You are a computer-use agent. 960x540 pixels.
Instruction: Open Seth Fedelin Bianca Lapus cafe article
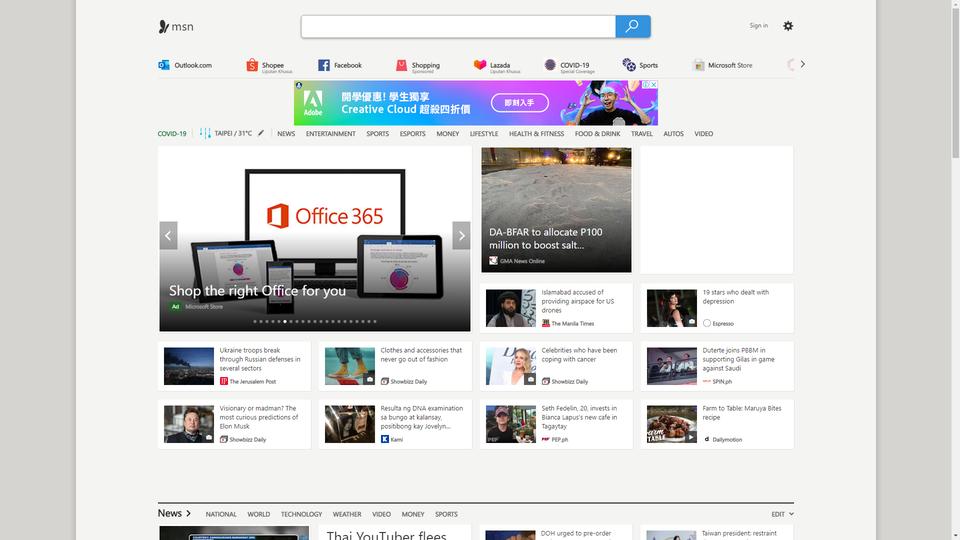[556, 424]
